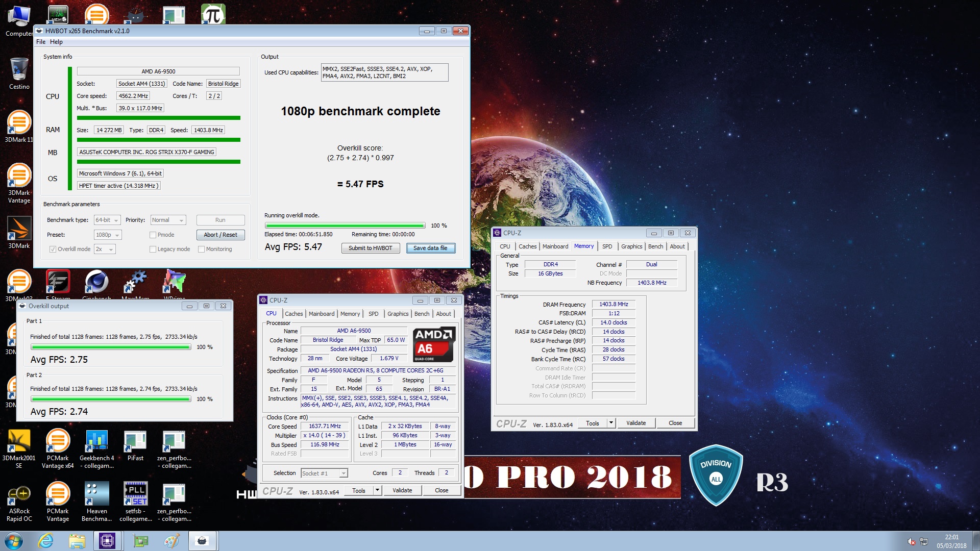This screenshot has width=980, height=551.
Task: Enable the Legacy mode checkbox
Action: tap(153, 249)
